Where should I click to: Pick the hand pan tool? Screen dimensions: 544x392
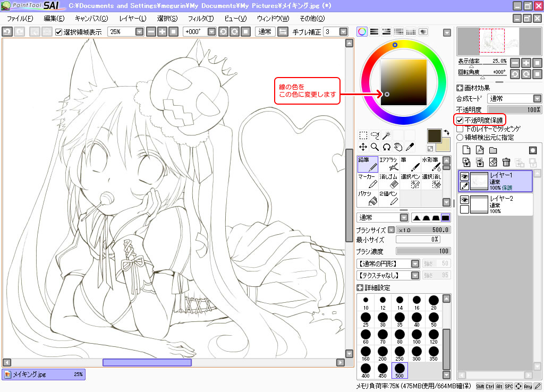pos(398,147)
